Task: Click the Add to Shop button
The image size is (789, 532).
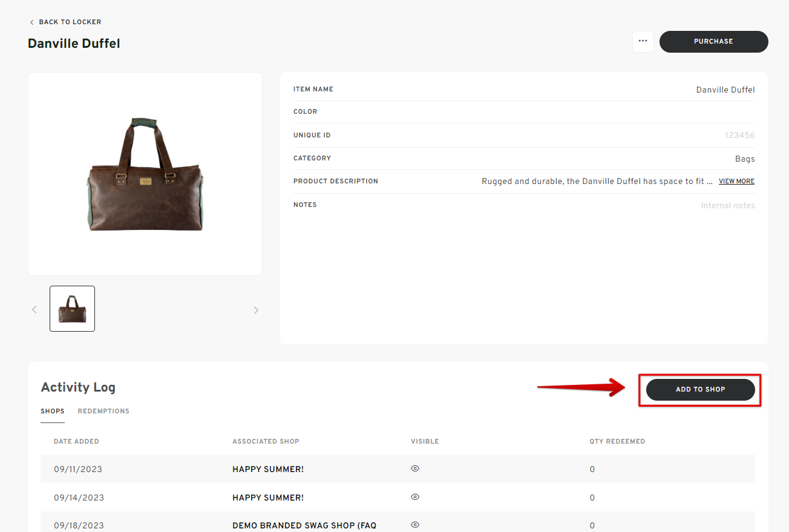Action: [700, 389]
